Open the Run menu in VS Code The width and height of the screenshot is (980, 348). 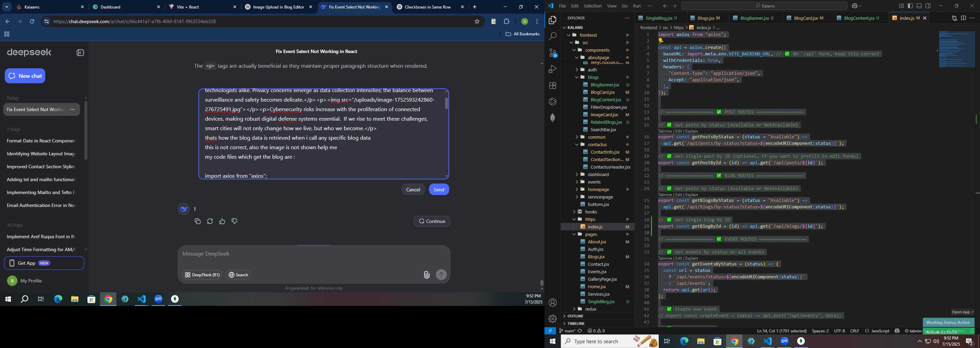coord(636,6)
